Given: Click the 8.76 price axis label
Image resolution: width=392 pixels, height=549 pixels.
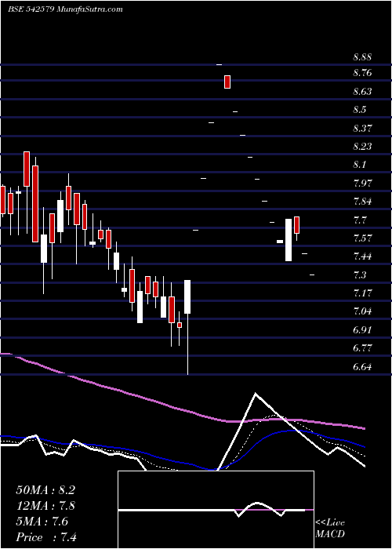Looking at the screenshot, I should (x=362, y=73).
